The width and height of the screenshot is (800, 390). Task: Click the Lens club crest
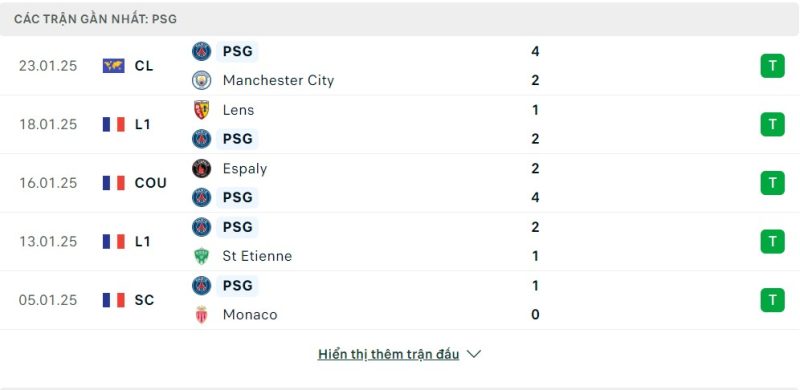[x=202, y=110]
